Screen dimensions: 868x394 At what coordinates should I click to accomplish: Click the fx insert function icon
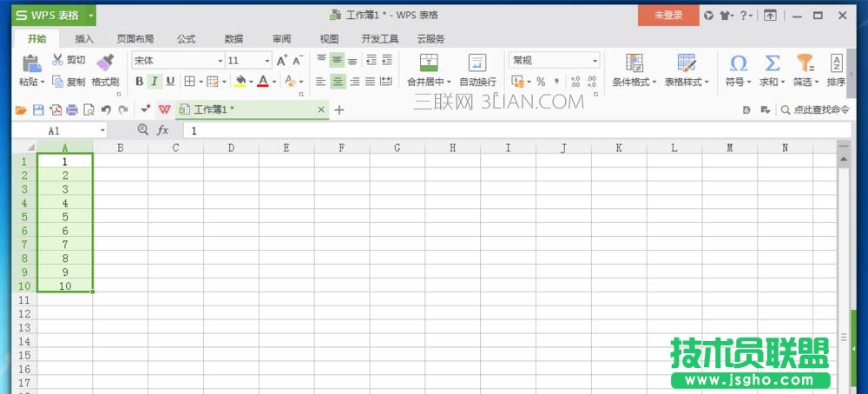point(163,130)
